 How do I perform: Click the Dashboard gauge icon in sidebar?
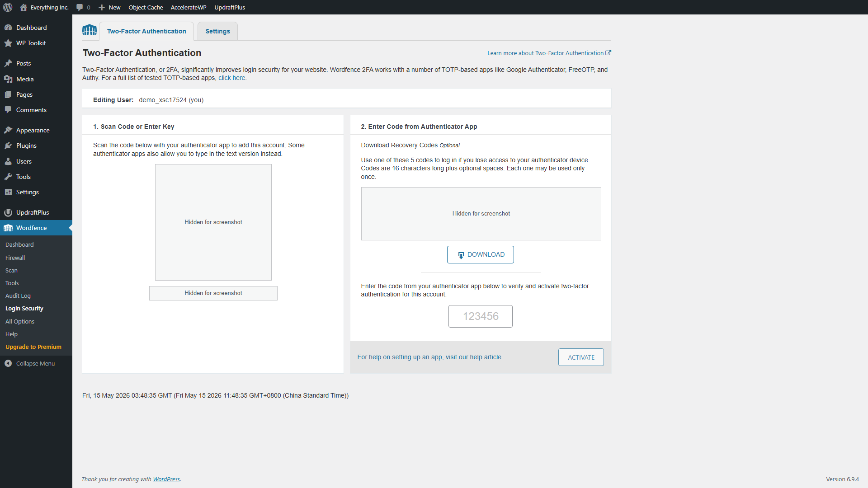point(8,28)
